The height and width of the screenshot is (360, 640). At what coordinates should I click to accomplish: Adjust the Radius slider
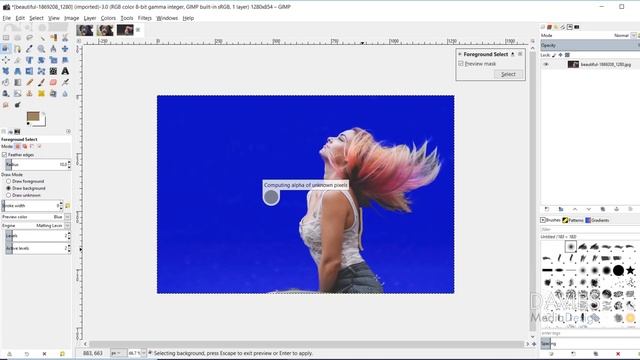[x=38, y=164]
